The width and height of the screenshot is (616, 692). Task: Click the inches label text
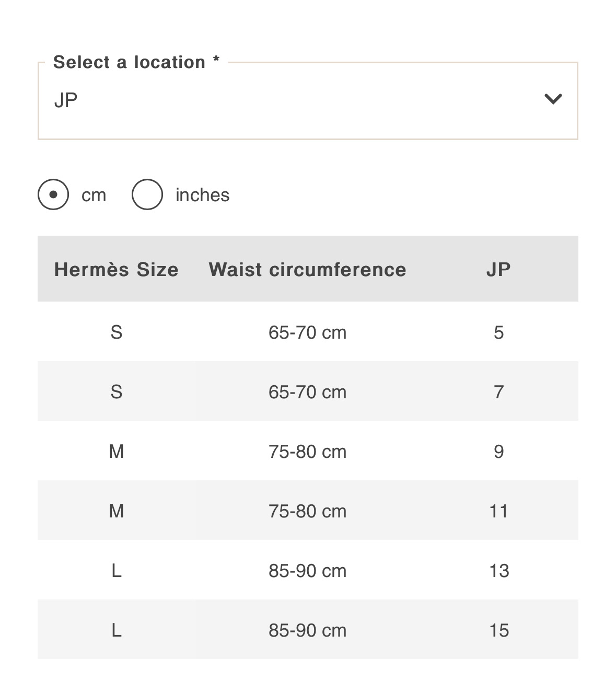pos(202,195)
